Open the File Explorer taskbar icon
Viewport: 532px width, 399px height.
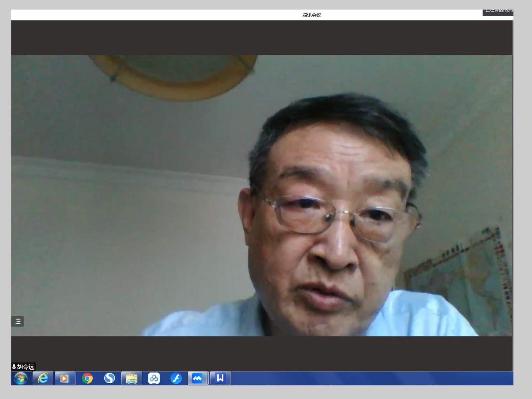pyautogui.click(x=131, y=378)
